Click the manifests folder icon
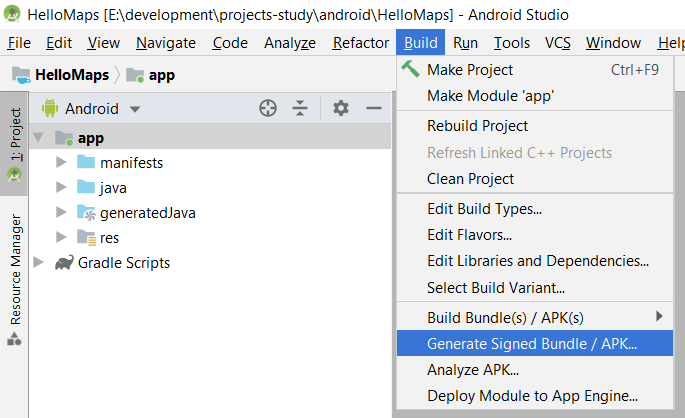685x418 pixels. 86,162
